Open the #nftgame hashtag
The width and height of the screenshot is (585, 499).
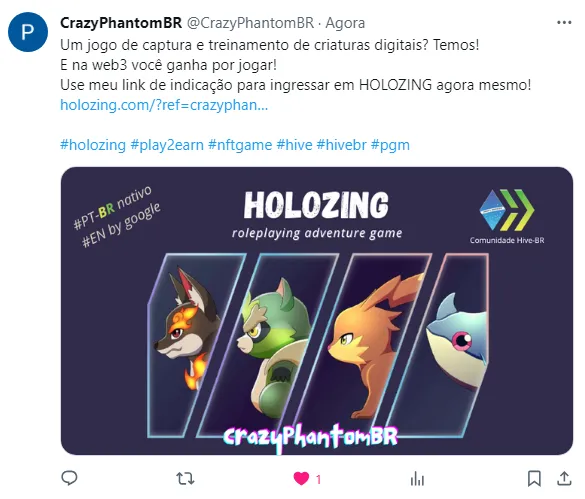tap(240, 145)
